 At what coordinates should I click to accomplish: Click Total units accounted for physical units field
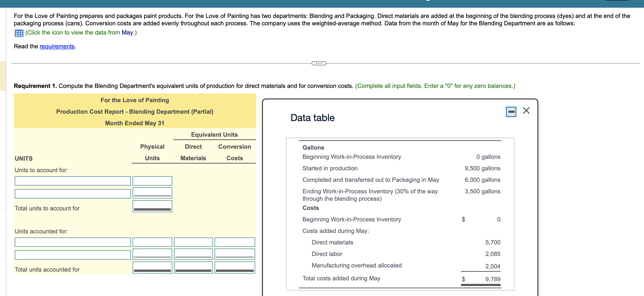pyautogui.click(x=152, y=267)
